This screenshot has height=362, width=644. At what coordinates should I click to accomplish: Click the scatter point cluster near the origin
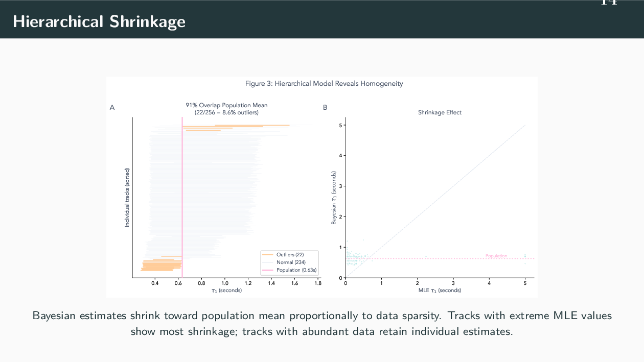pyautogui.click(x=354, y=258)
